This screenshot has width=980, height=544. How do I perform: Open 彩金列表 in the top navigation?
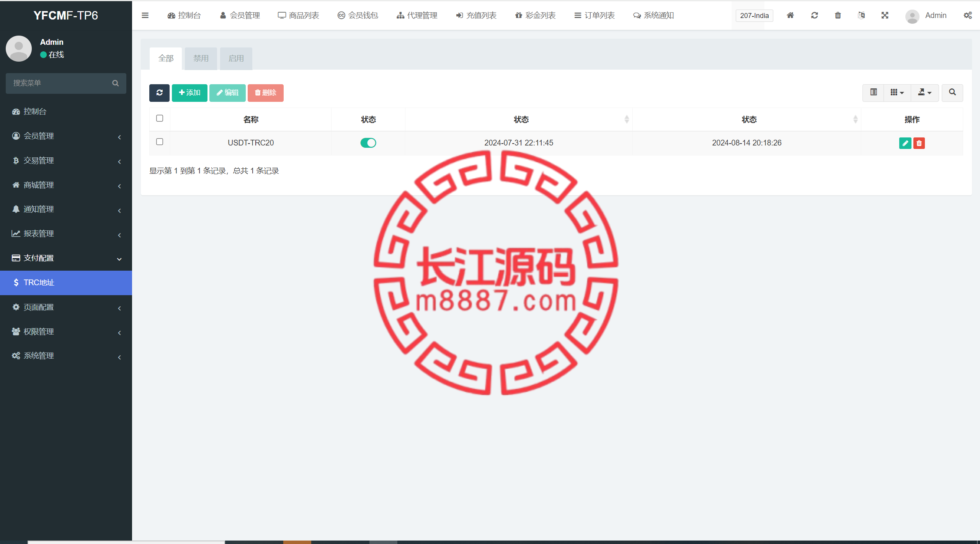[535, 15]
